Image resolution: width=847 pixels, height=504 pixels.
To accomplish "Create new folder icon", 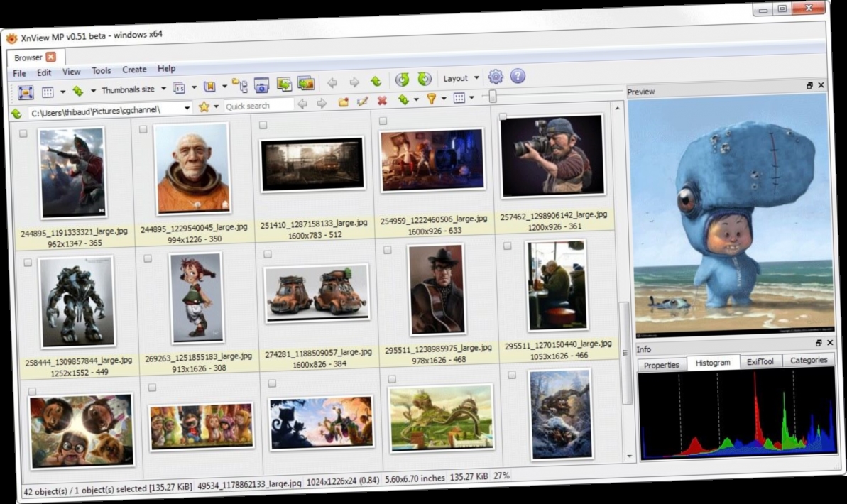I will (343, 102).
